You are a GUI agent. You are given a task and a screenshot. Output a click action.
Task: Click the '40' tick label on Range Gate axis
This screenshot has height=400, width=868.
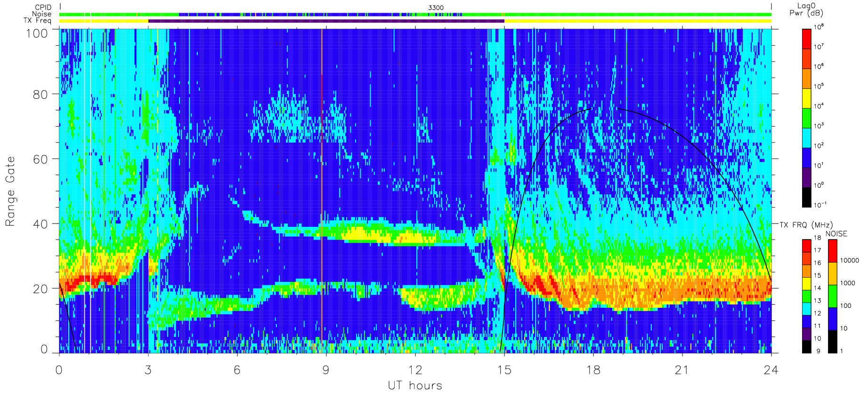pos(41,224)
